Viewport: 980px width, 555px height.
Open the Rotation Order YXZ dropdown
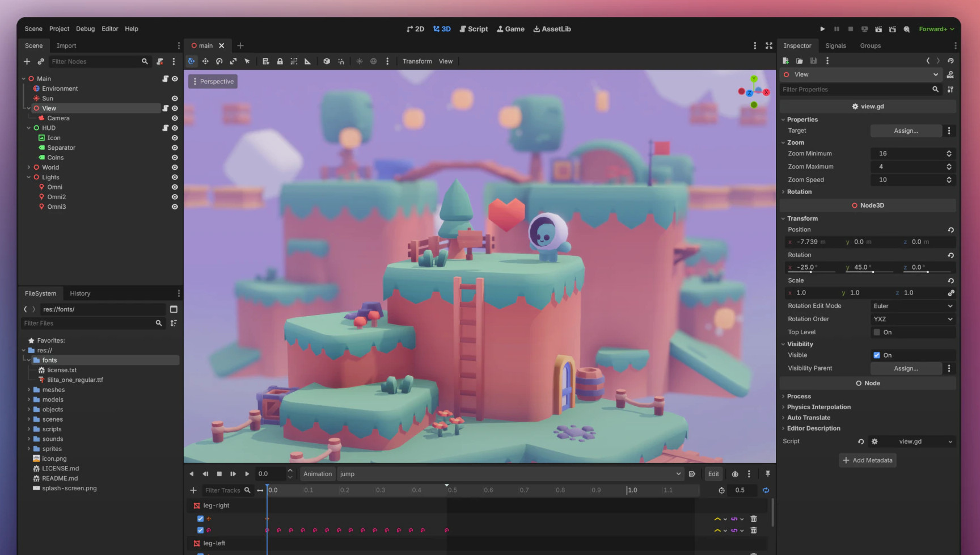coord(913,319)
